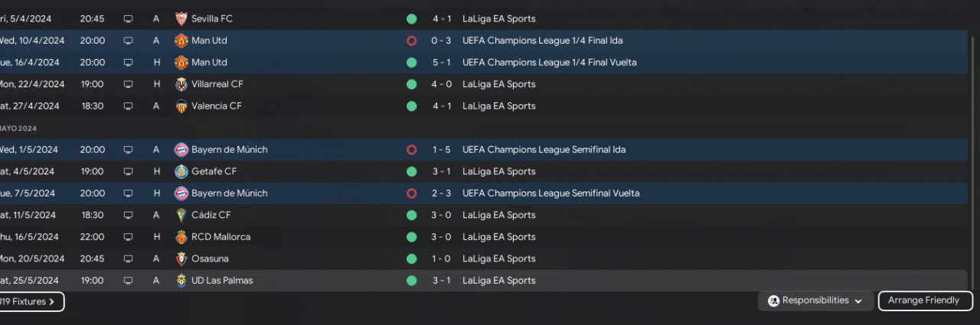The image size is (980, 325).
Task: Open the Responsibilities dropdown
Action: [x=815, y=301]
